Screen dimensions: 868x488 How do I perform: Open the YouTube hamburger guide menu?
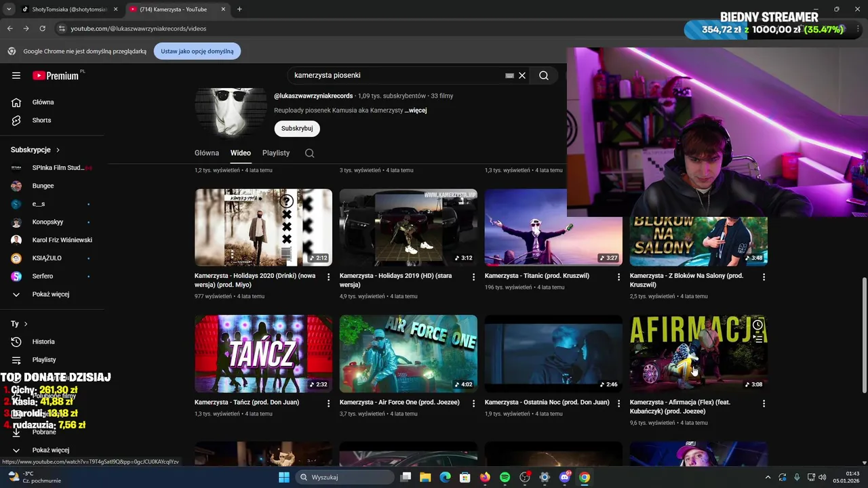pyautogui.click(x=16, y=75)
